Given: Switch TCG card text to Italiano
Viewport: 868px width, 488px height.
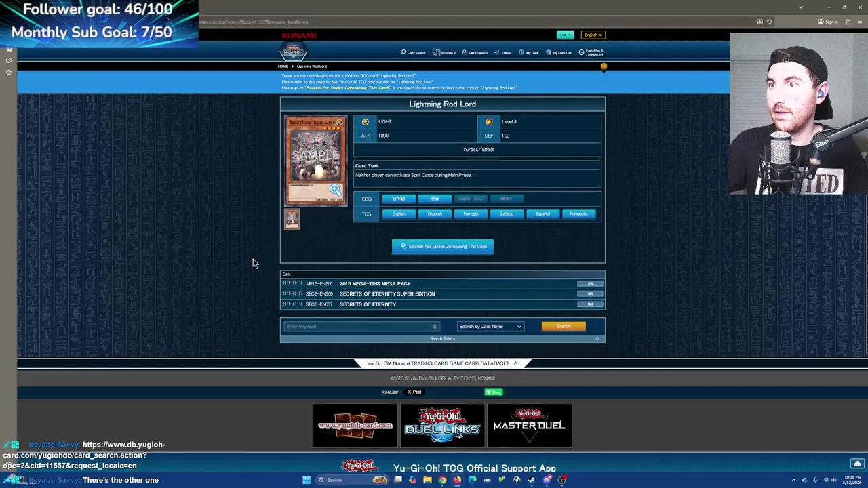Looking at the screenshot, I should coord(507,214).
